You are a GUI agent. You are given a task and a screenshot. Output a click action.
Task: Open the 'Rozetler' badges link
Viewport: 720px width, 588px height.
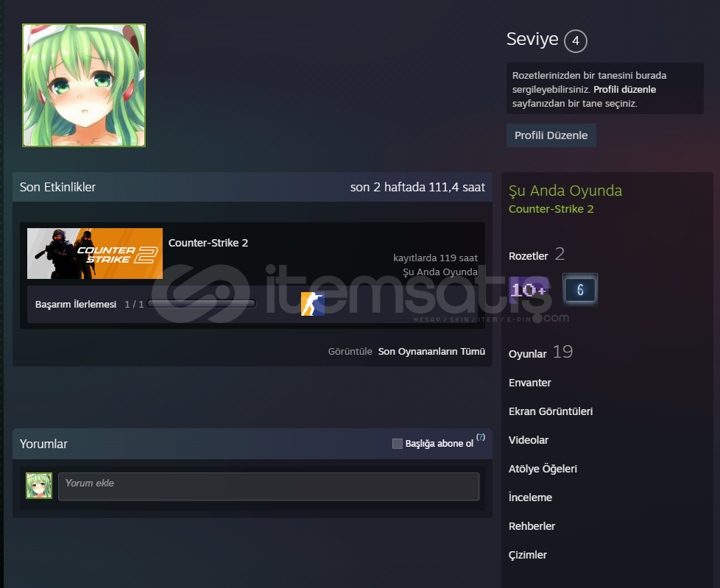(x=528, y=256)
